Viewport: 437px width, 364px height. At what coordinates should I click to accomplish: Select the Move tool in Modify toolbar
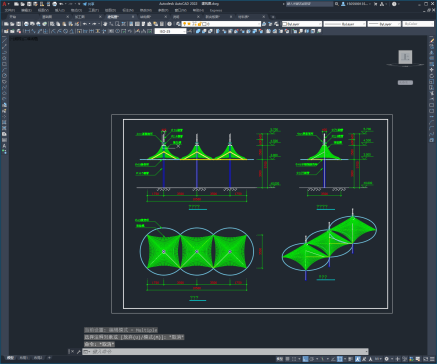click(432, 70)
